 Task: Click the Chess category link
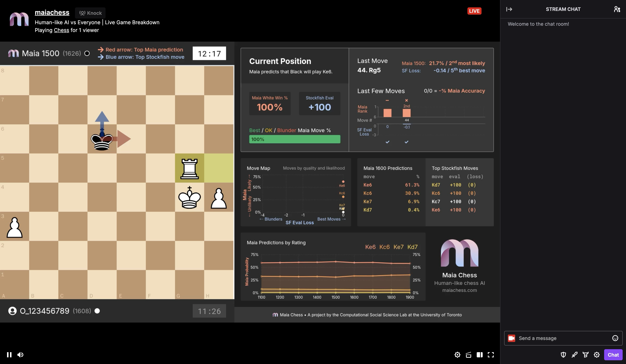[x=61, y=30]
